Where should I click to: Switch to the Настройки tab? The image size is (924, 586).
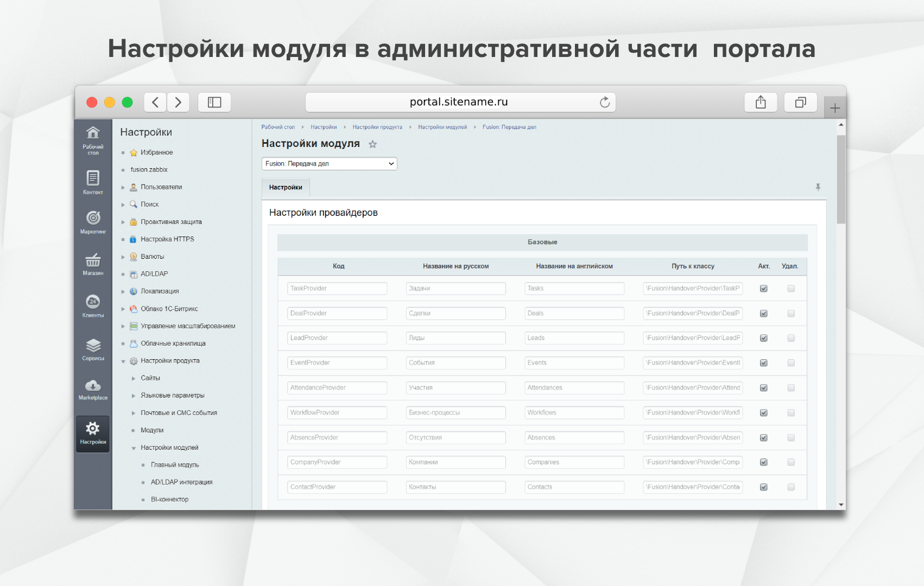point(286,187)
